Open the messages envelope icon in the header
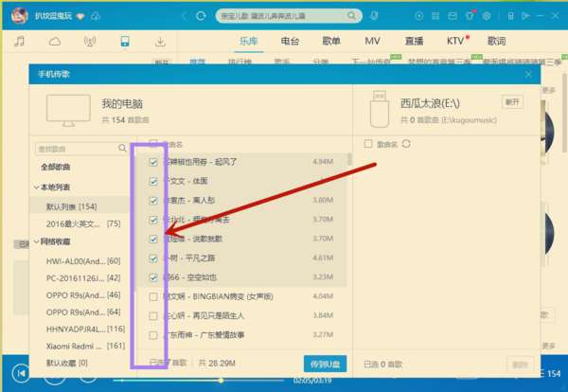This screenshot has height=392, width=568. point(453,15)
